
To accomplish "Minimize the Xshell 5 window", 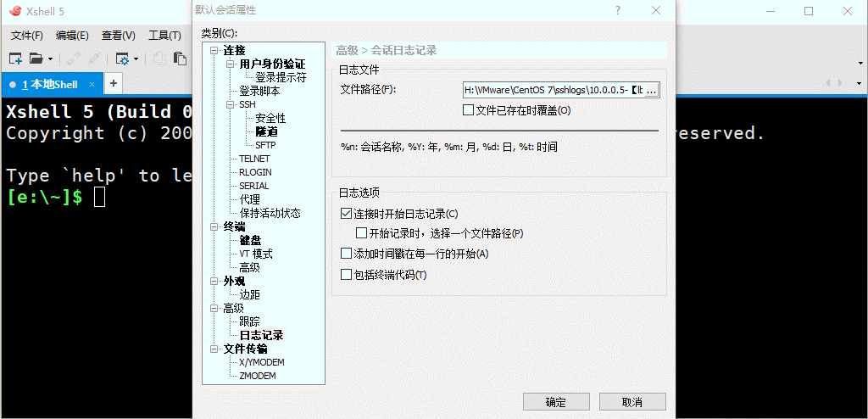I will click(770, 10).
